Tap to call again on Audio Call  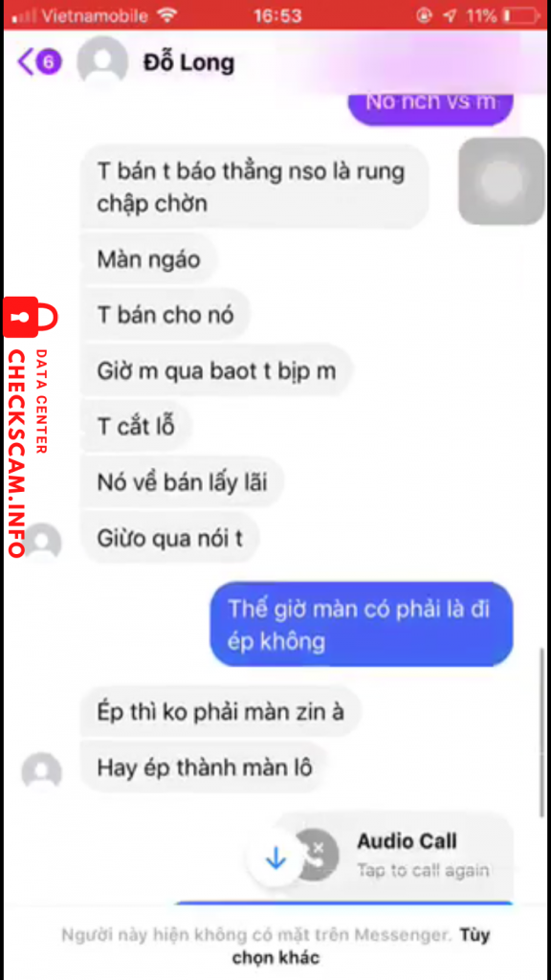(x=423, y=870)
